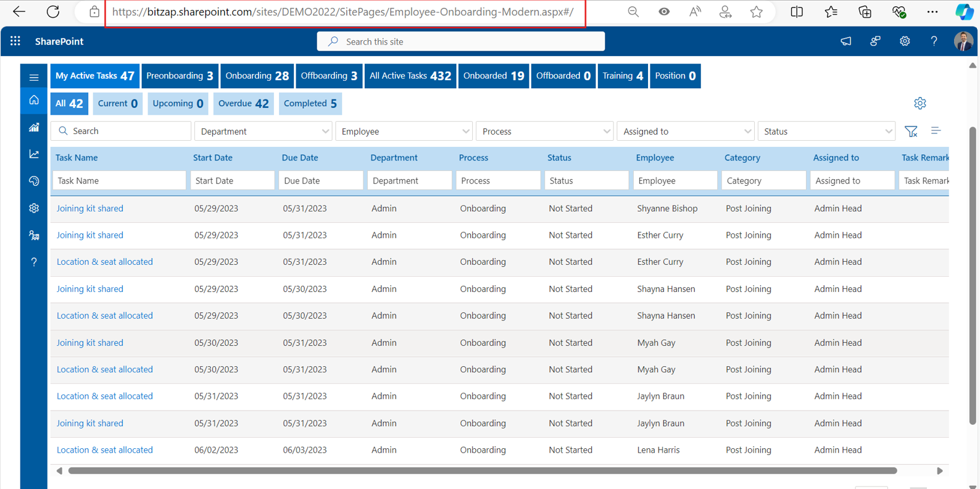Reload the page with refresh icon
Viewport: 980px width, 489px height.
pyautogui.click(x=53, y=12)
